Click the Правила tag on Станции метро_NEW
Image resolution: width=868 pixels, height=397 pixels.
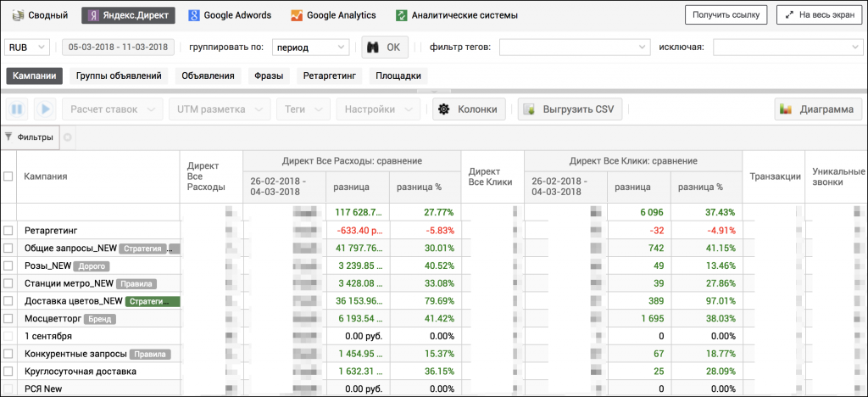pos(136,284)
